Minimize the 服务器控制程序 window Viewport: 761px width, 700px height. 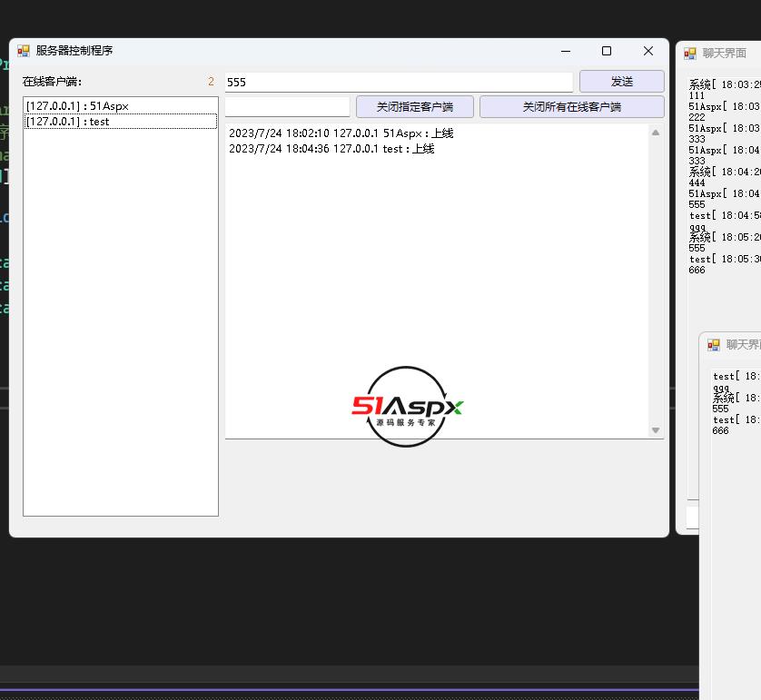coord(565,51)
